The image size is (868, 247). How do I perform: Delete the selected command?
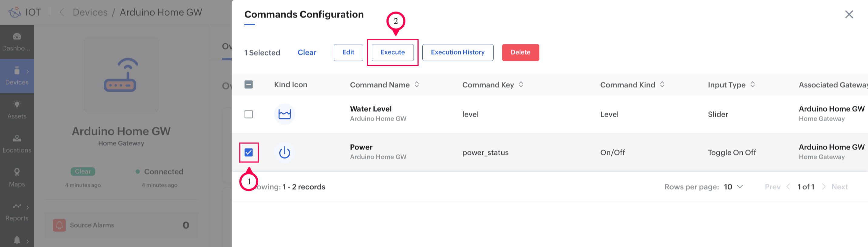[x=520, y=52]
